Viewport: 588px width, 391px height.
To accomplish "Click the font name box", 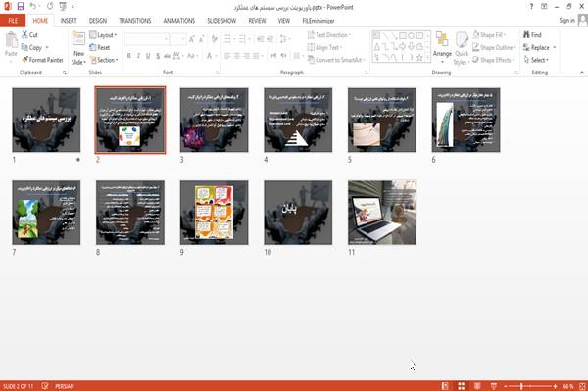I will click(146, 39).
